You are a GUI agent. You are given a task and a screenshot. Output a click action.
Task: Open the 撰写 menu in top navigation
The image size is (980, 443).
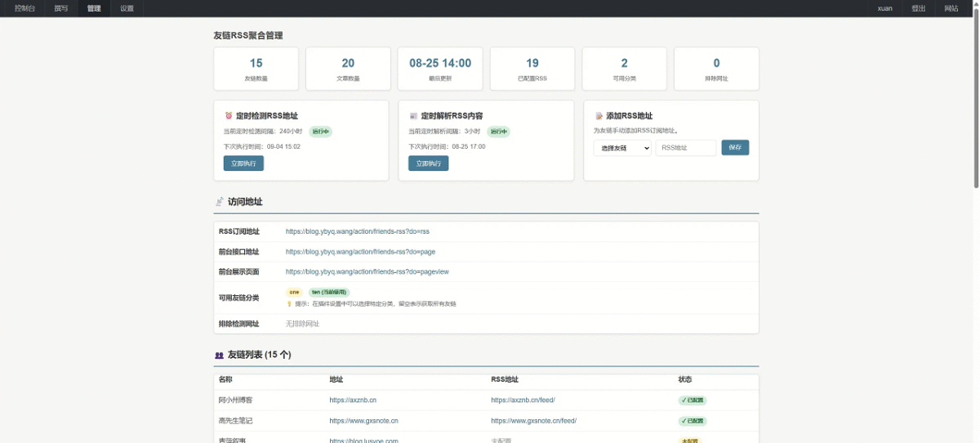click(61, 8)
